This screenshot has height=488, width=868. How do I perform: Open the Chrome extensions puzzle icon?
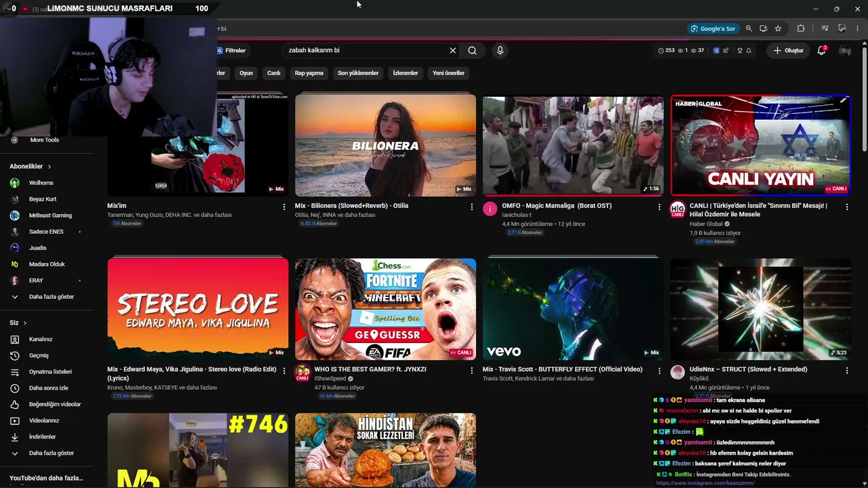pos(801,28)
